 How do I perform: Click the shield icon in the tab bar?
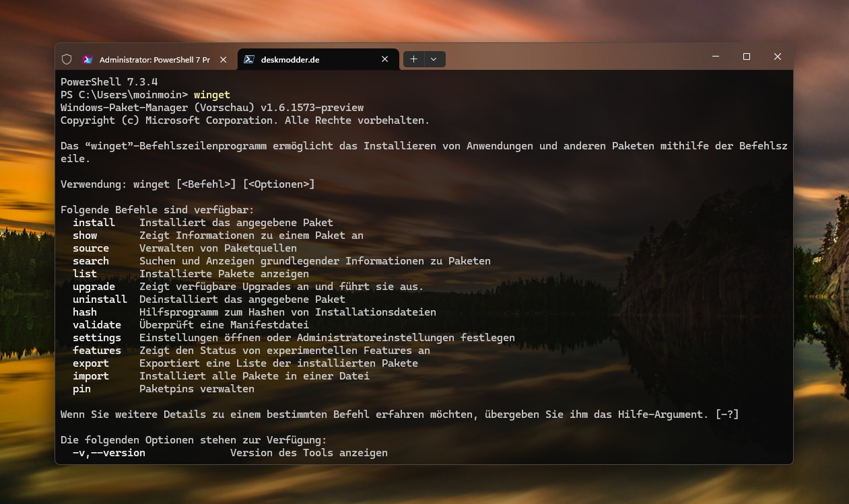click(67, 59)
